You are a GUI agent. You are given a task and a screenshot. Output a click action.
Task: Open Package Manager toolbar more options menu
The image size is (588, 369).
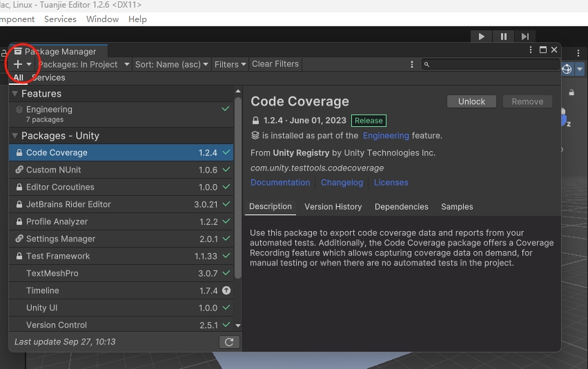click(412, 64)
